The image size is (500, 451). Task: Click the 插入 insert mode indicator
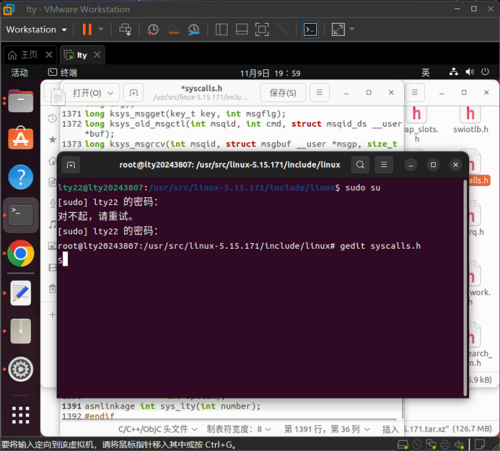pos(390,429)
